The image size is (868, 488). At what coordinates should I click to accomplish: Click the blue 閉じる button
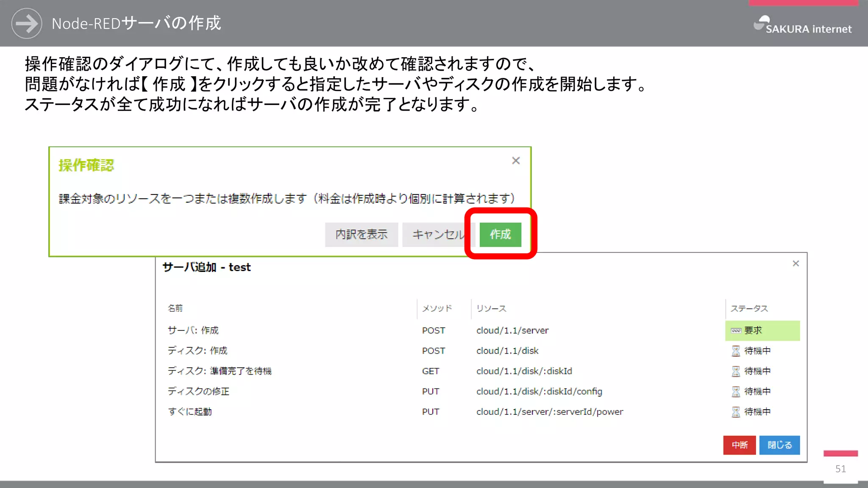[779, 445]
